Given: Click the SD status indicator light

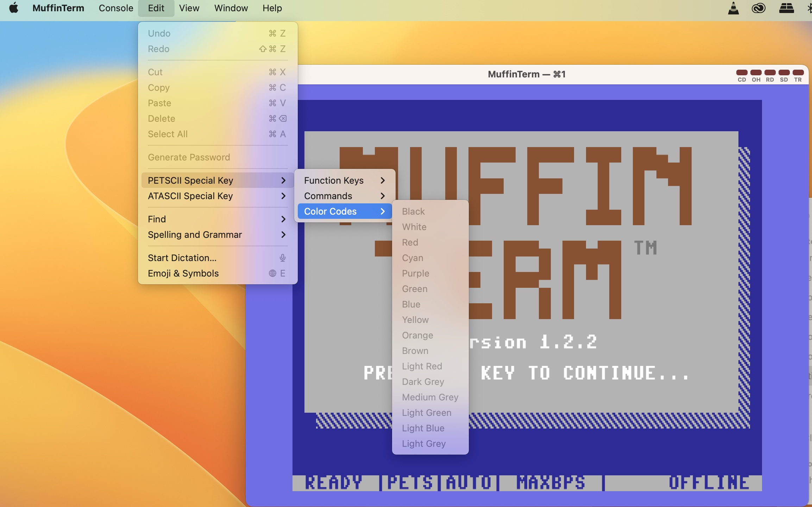Looking at the screenshot, I should tap(784, 72).
